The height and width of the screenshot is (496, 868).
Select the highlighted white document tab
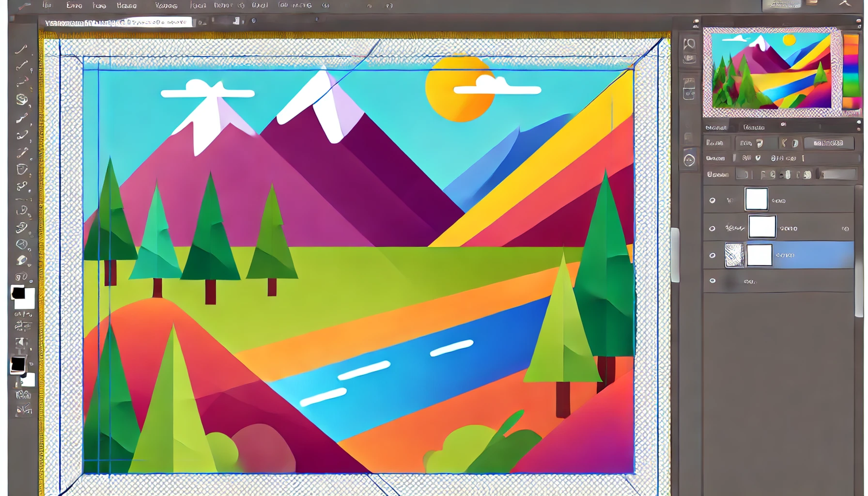pos(117,22)
